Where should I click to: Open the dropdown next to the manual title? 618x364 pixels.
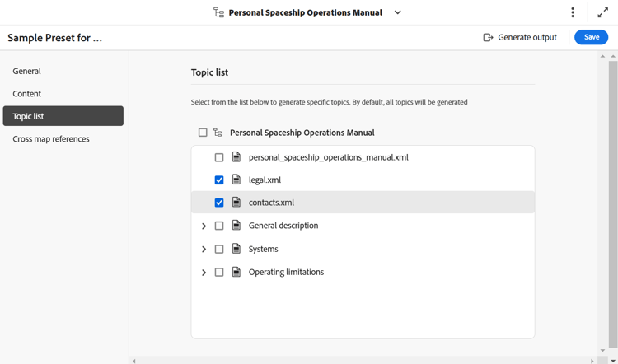point(398,13)
